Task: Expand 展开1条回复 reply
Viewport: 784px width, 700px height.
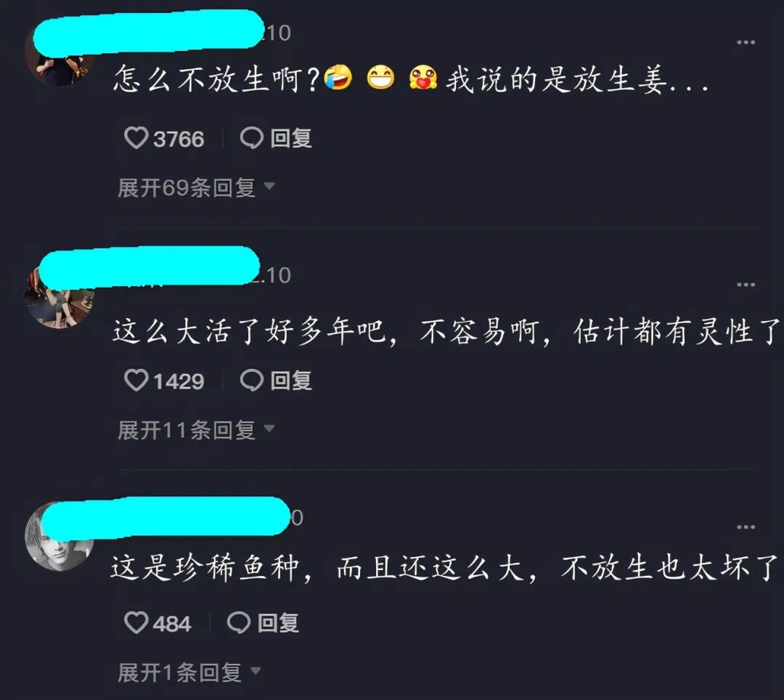Action: click(189, 672)
